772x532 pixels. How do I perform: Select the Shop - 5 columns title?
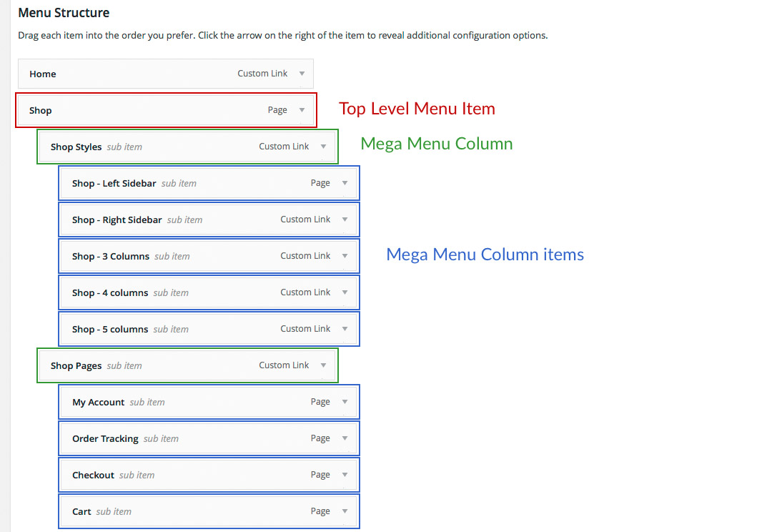point(110,329)
